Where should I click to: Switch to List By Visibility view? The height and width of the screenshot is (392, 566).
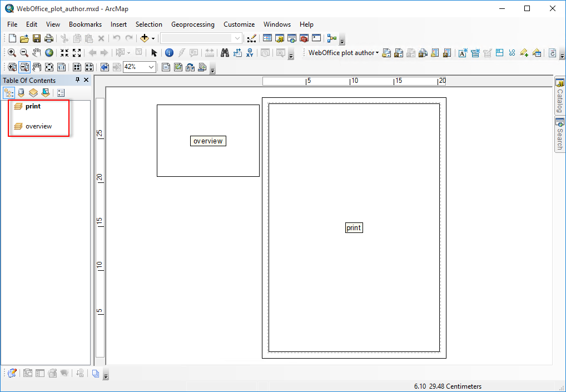point(33,93)
